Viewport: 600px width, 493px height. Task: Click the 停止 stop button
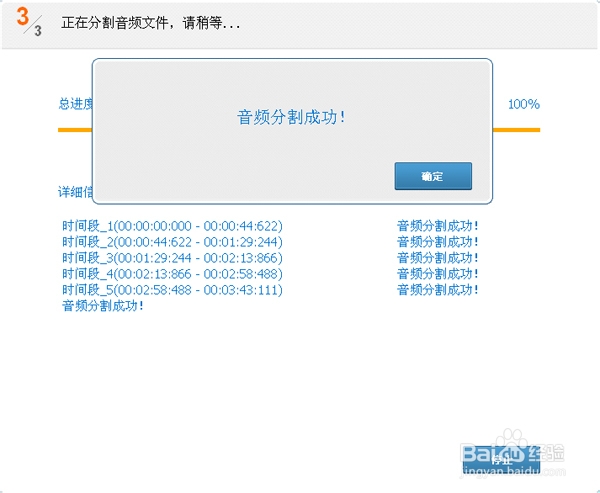501,460
